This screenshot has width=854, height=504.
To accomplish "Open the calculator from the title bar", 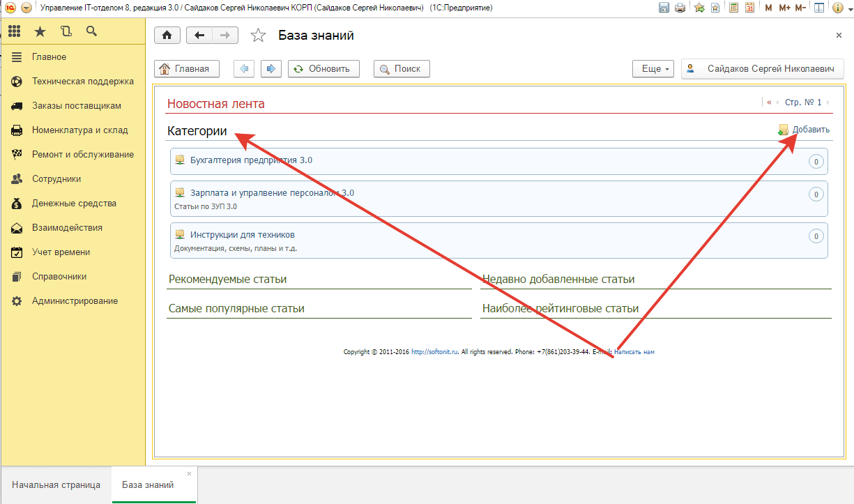I will (x=733, y=8).
